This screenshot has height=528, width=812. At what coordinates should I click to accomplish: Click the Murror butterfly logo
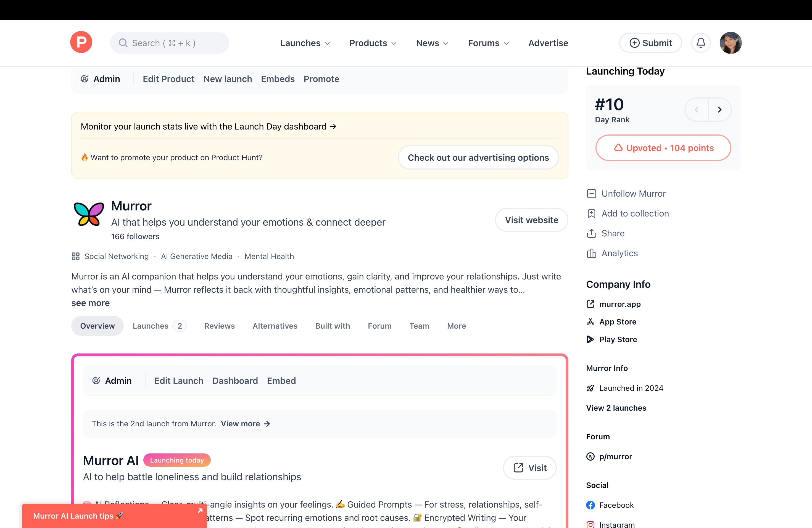[89, 214]
